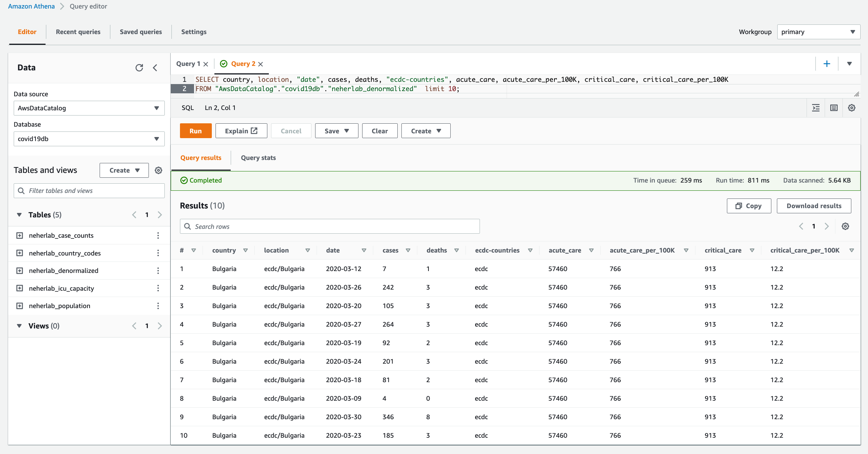Open editor preferences gear icon
Viewport: 868px width, 454px height.
click(x=852, y=108)
